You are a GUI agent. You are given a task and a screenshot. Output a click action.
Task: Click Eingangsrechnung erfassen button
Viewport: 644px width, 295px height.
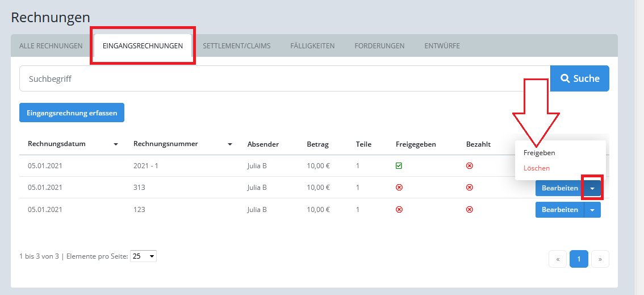[72, 113]
